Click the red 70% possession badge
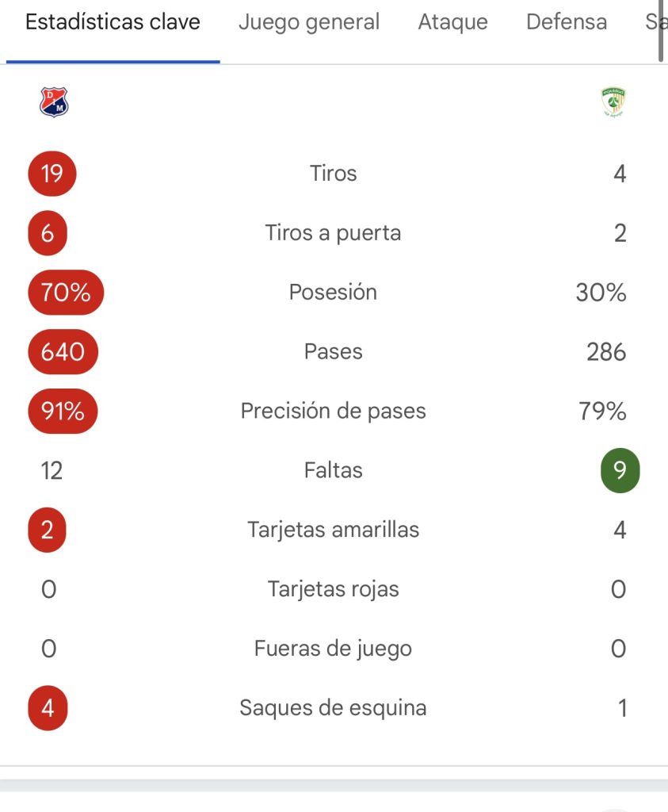The height and width of the screenshot is (812, 668). (66, 292)
